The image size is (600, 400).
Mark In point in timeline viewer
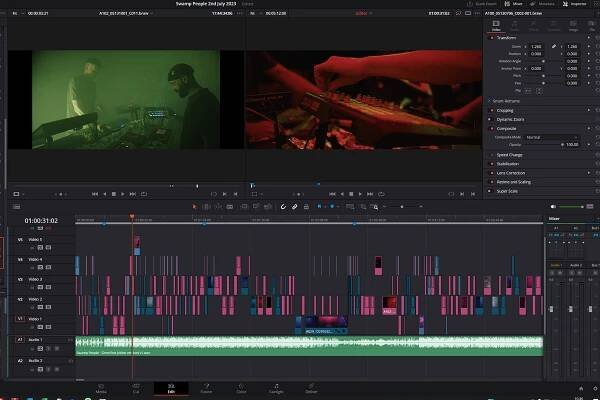(462, 194)
